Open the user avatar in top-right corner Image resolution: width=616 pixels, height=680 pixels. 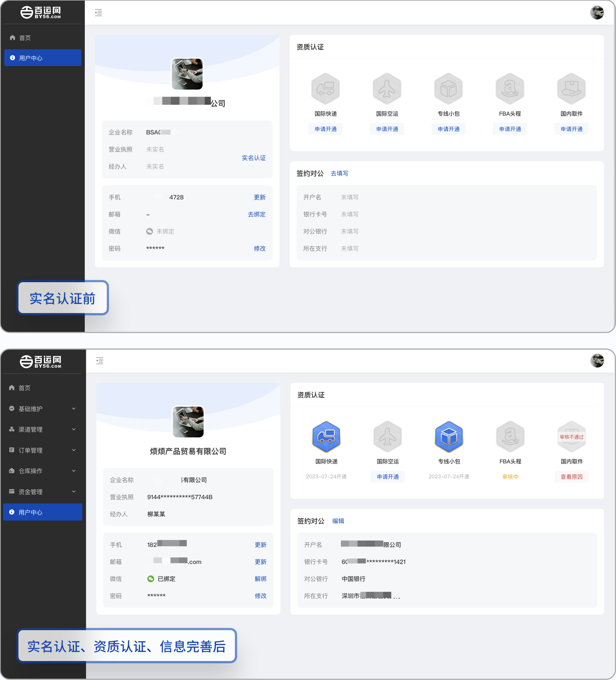click(x=597, y=13)
